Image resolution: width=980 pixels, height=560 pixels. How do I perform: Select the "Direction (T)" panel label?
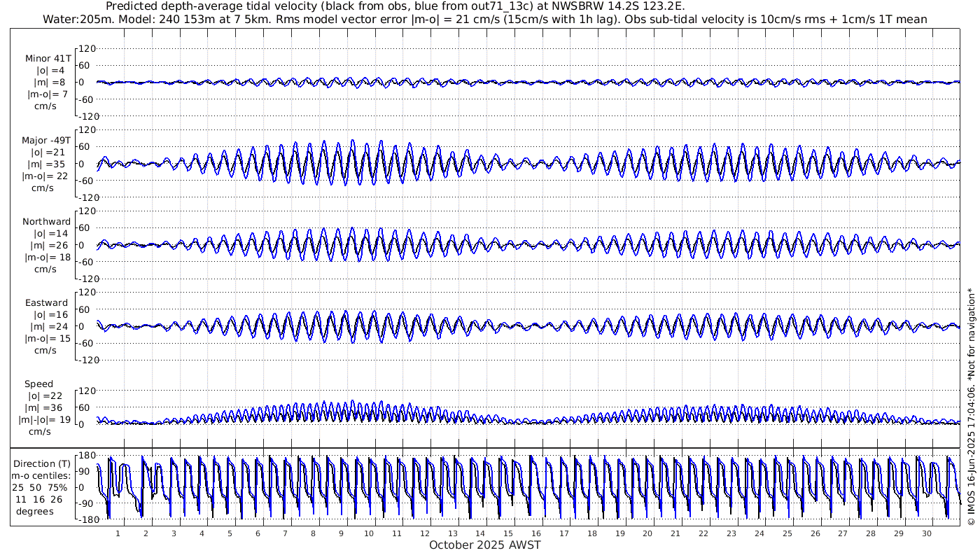pos(43,463)
